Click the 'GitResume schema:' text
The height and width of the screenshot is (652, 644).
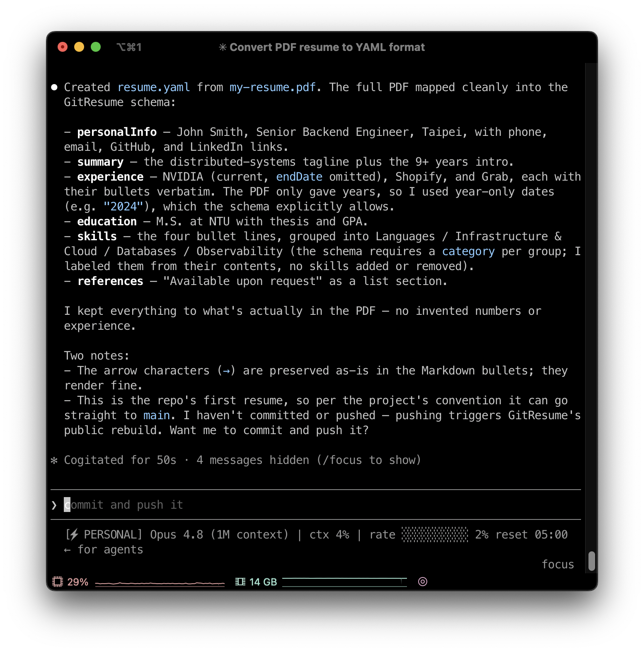pyautogui.click(x=120, y=102)
